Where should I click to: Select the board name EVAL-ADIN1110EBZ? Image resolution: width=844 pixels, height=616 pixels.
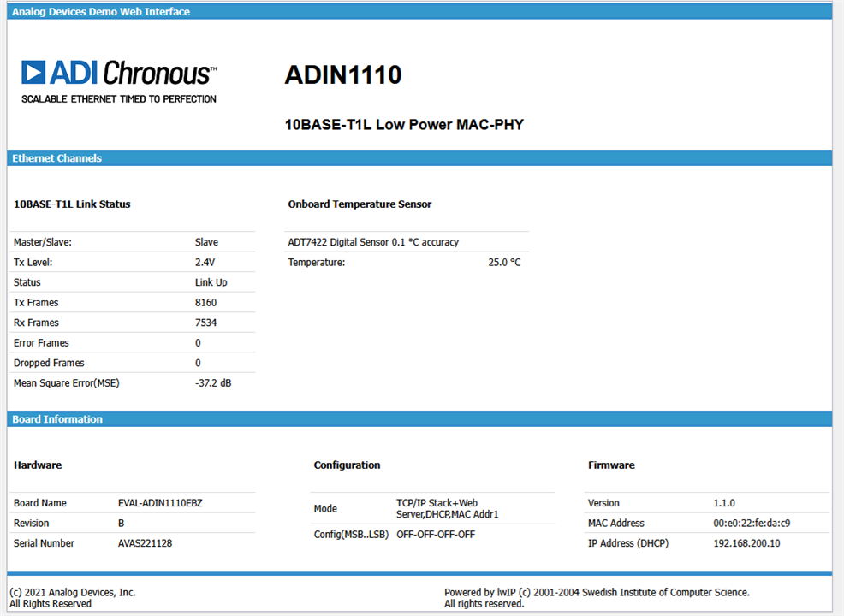[160, 503]
